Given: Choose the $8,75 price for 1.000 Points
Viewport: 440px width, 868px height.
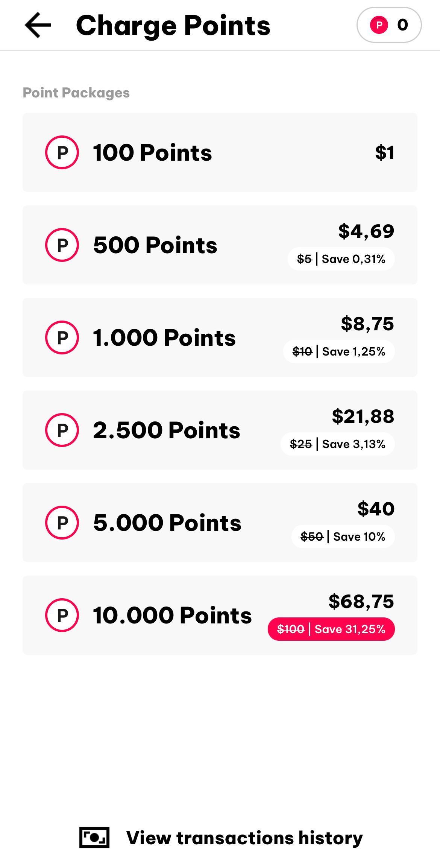Looking at the screenshot, I should coord(367,324).
